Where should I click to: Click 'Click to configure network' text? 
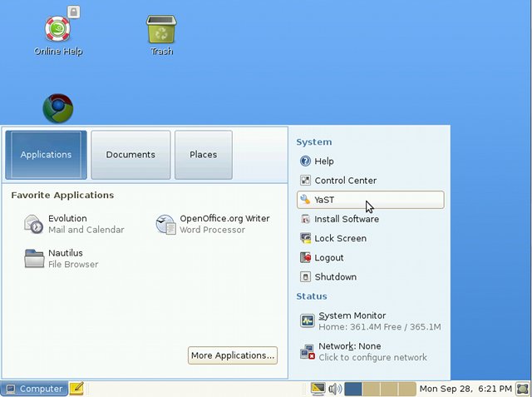(x=372, y=357)
